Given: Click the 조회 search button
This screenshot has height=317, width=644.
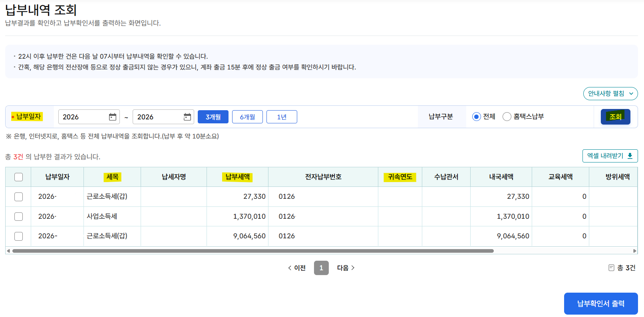Looking at the screenshot, I should 615,117.
